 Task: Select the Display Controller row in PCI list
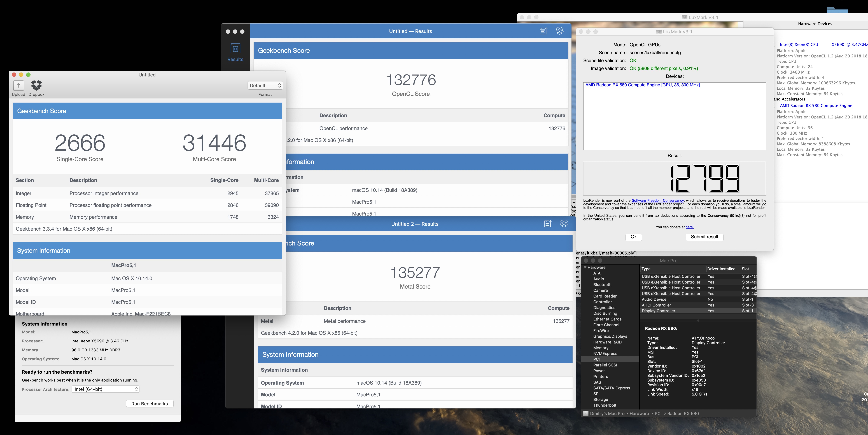[698, 311]
